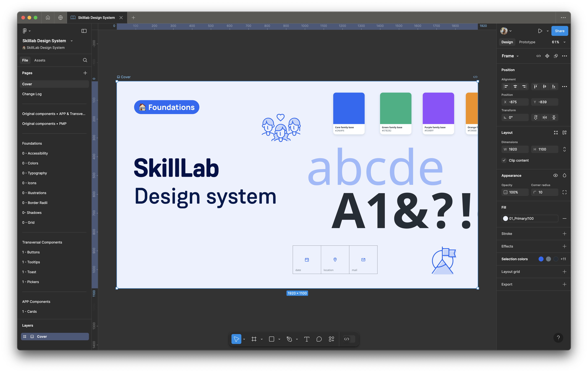Viewport: 588px width, 373px height.
Task: Click the 01_Primary/100 fill color swatch
Action: [x=505, y=218]
